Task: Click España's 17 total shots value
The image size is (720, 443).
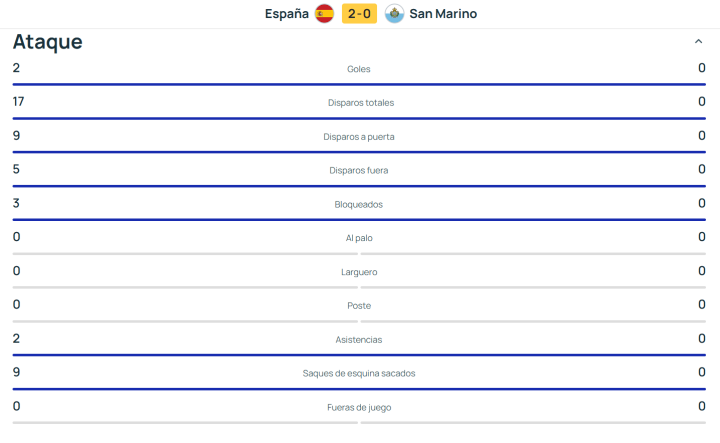Action: pos(19,102)
